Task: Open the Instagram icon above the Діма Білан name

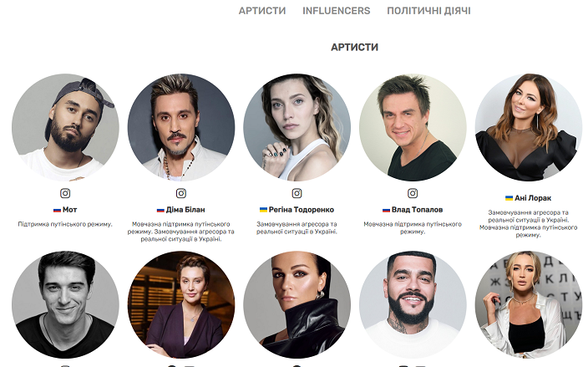Action: point(181,193)
